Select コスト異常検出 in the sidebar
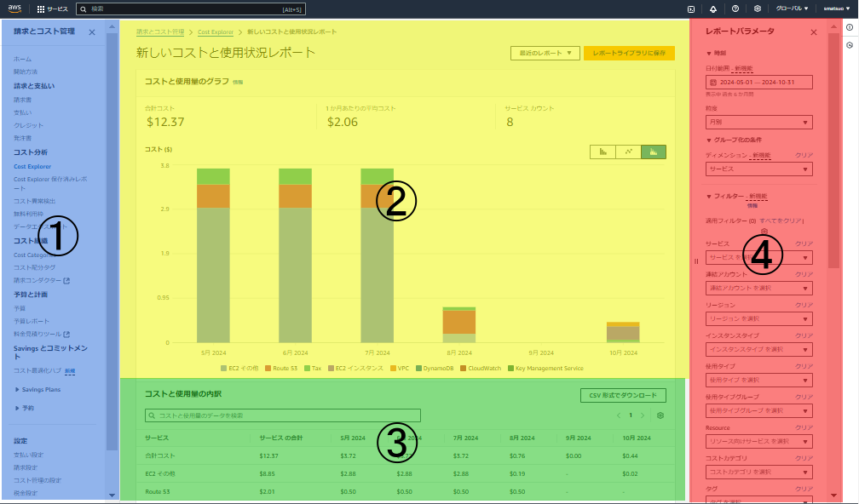859x504 pixels. tap(34, 201)
